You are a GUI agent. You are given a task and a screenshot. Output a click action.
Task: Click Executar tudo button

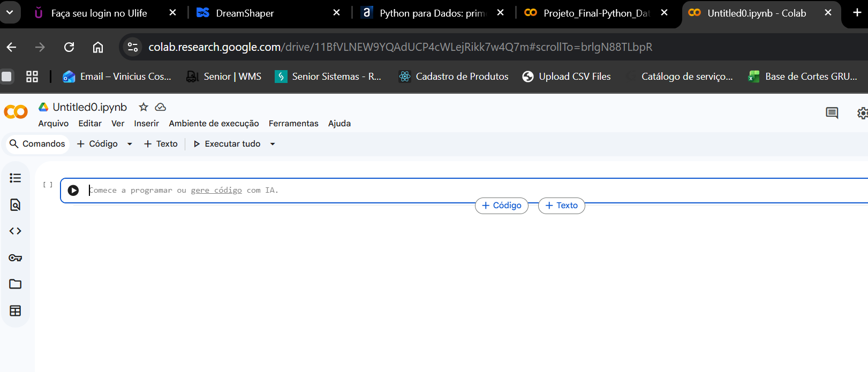click(x=227, y=144)
